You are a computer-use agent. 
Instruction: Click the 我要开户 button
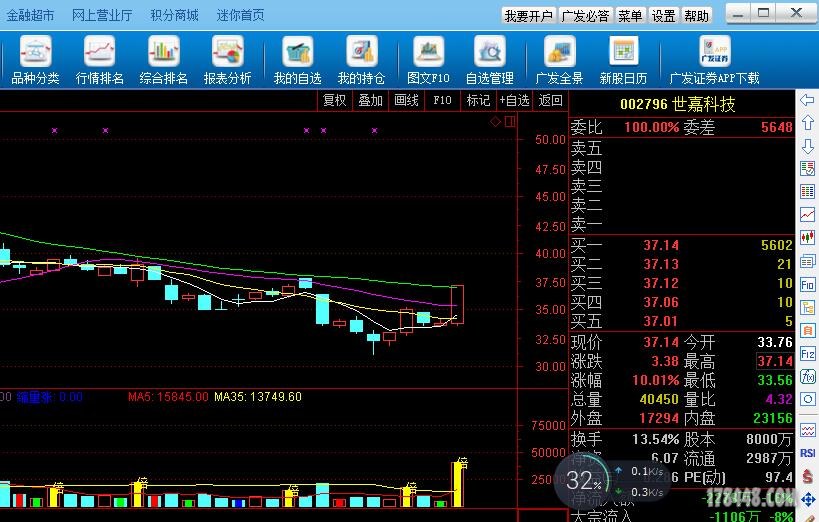[x=529, y=16]
